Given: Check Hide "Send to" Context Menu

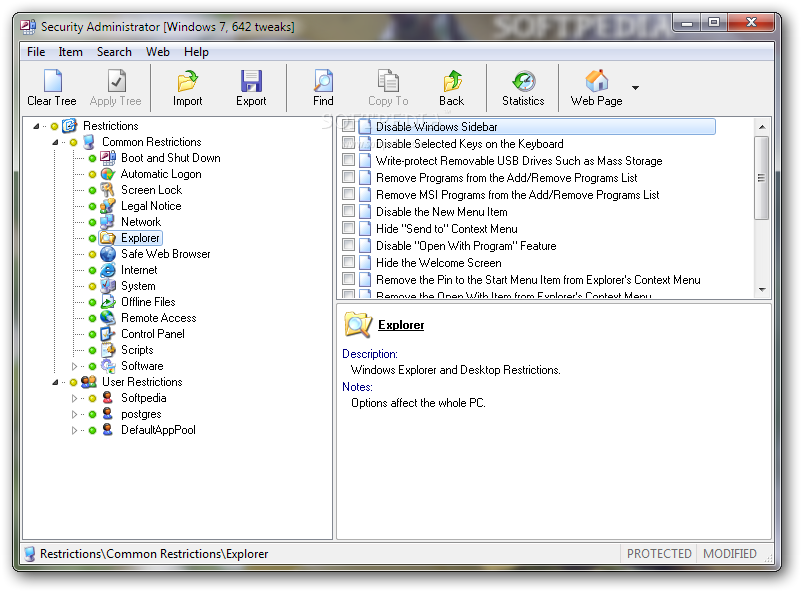Looking at the screenshot, I should [x=348, y=227].
